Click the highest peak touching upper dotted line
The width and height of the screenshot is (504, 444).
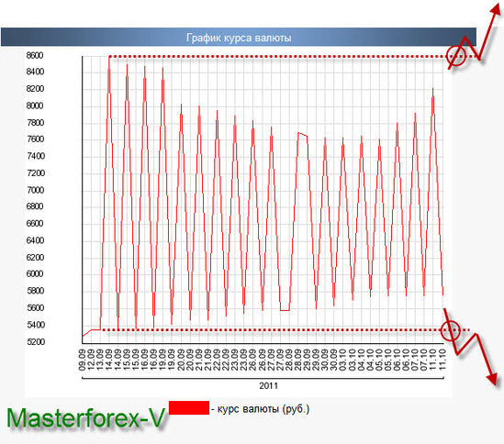tap(109, 59)
